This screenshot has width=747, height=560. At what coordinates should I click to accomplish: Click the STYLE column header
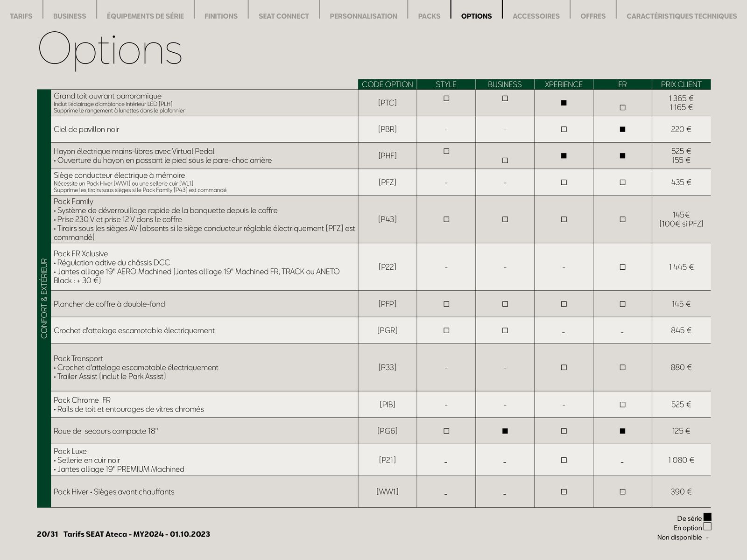[446, 84]
